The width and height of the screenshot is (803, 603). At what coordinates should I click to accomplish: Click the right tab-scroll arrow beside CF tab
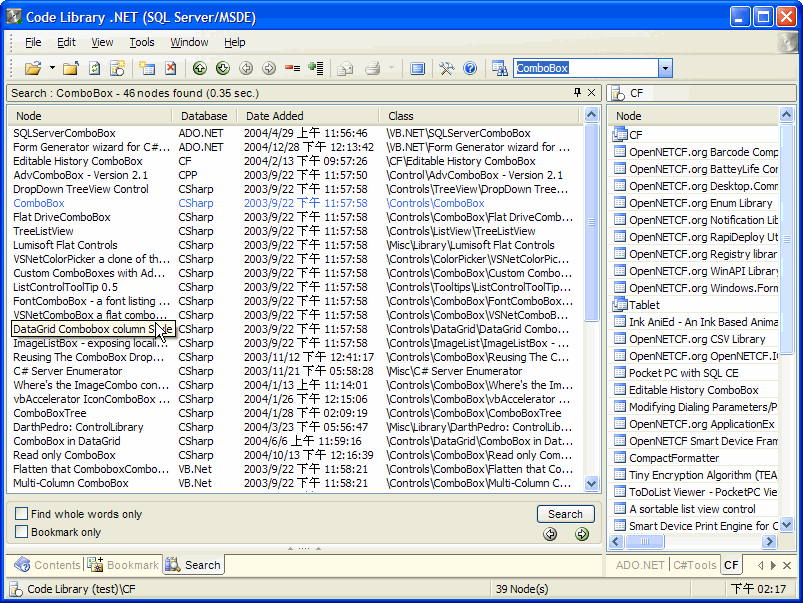point(773,565)
